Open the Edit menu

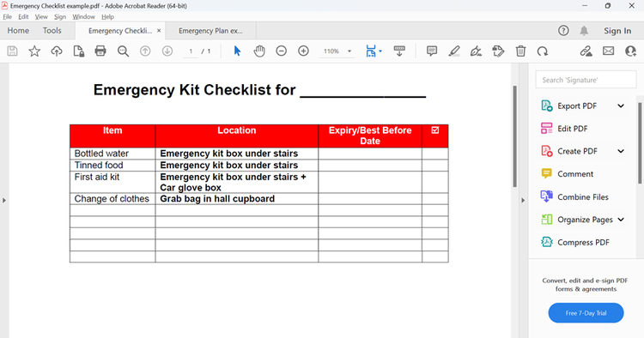(23, 17)
